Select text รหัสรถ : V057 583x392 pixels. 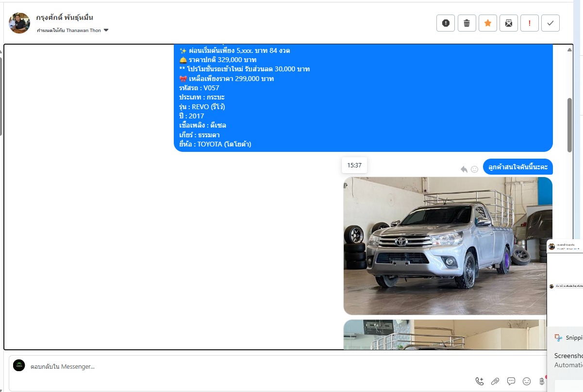[x=199, y=88]
